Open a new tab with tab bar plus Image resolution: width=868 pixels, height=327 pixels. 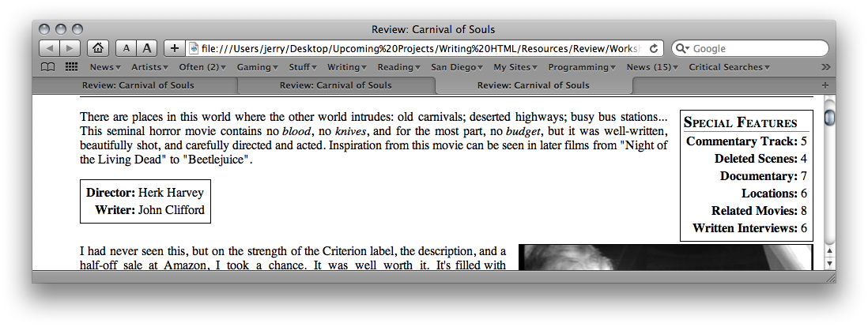(825, 85)
